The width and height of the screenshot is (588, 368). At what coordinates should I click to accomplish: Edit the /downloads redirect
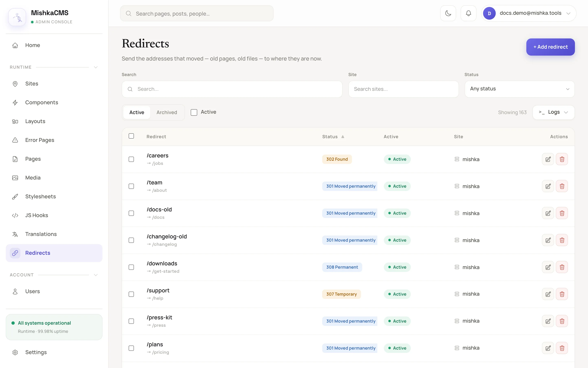(548, 267)
